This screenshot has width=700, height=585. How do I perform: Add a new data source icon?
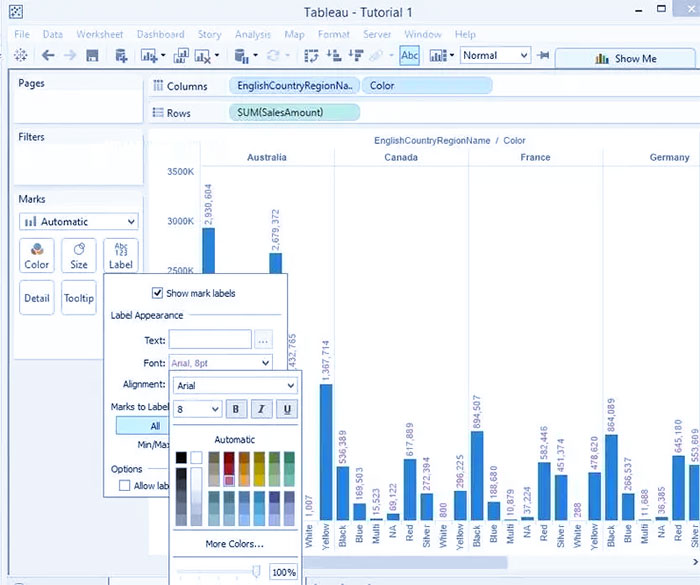(x=121, y=56)
